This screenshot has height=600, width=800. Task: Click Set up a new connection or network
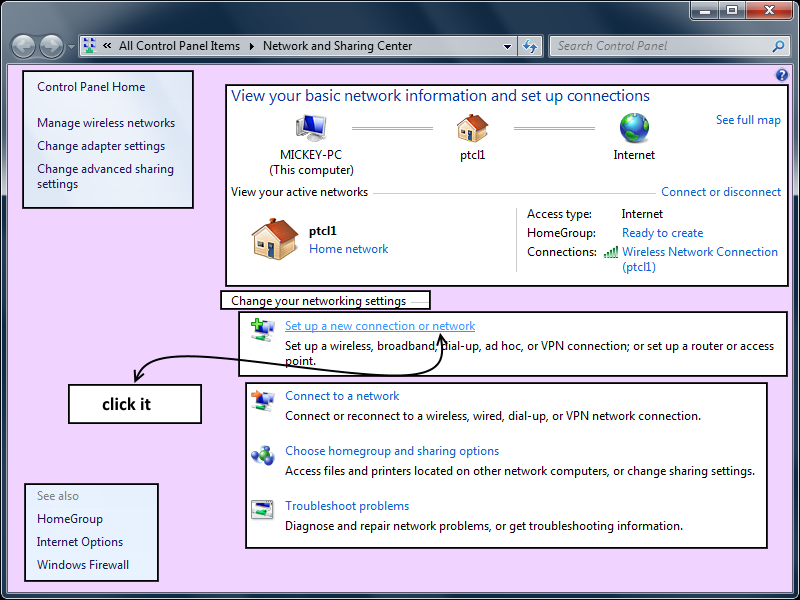pos(380,326)
